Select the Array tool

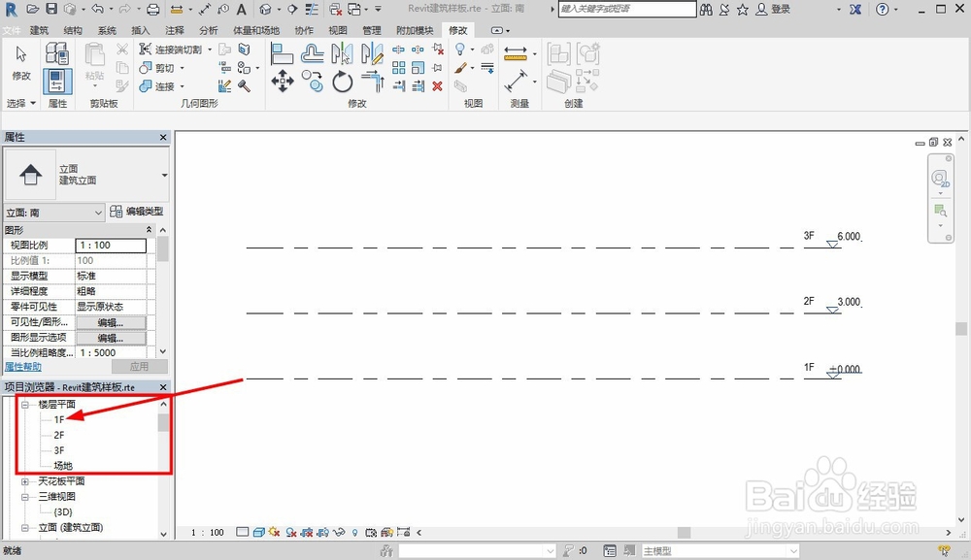coord(399,67)
